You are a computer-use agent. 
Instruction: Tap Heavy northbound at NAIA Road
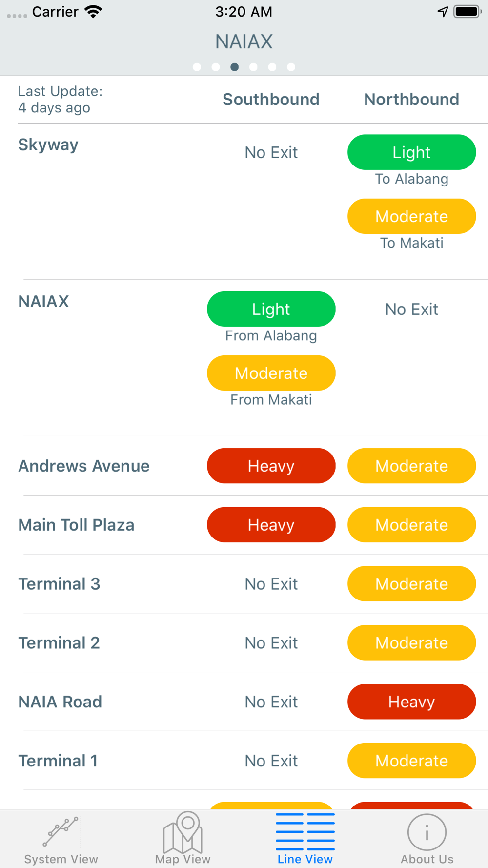[x=411, y=702]
